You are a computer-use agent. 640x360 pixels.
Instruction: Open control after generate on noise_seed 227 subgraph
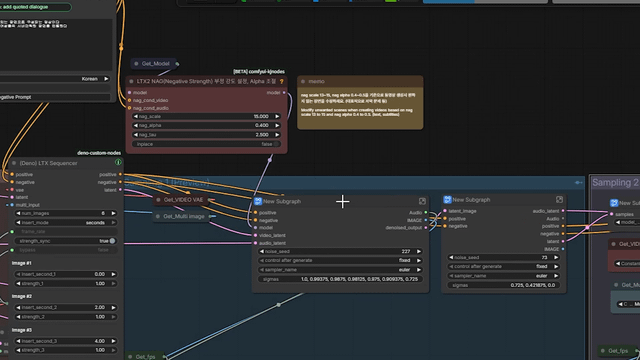click(340, 260)
